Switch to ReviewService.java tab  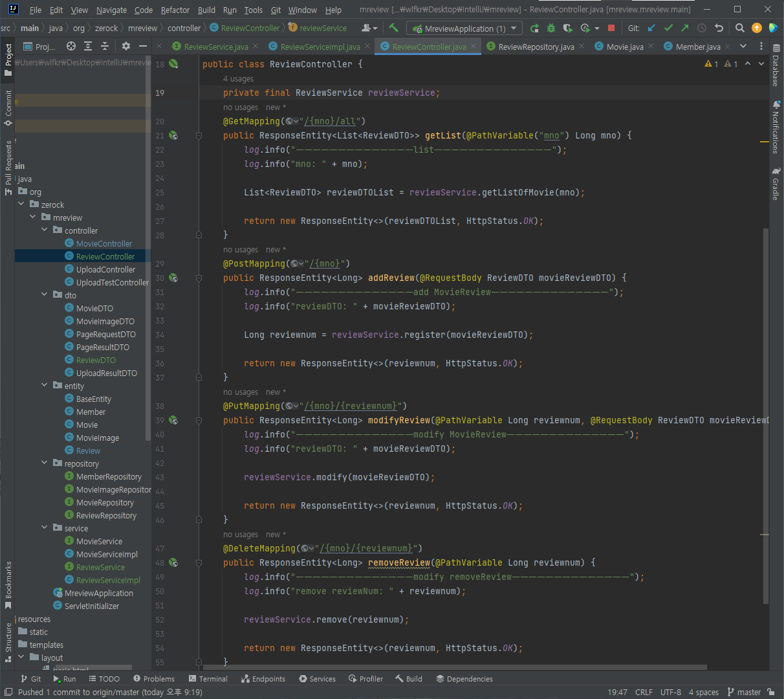click(x=216, y=47)
